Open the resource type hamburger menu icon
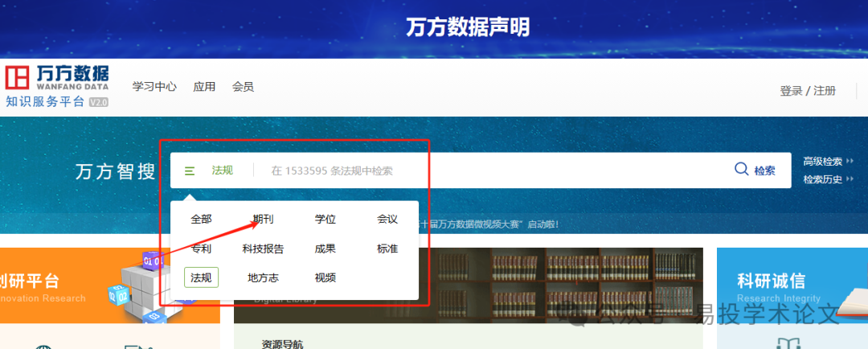This screenshot has width=868, height=349. point(190,170)
